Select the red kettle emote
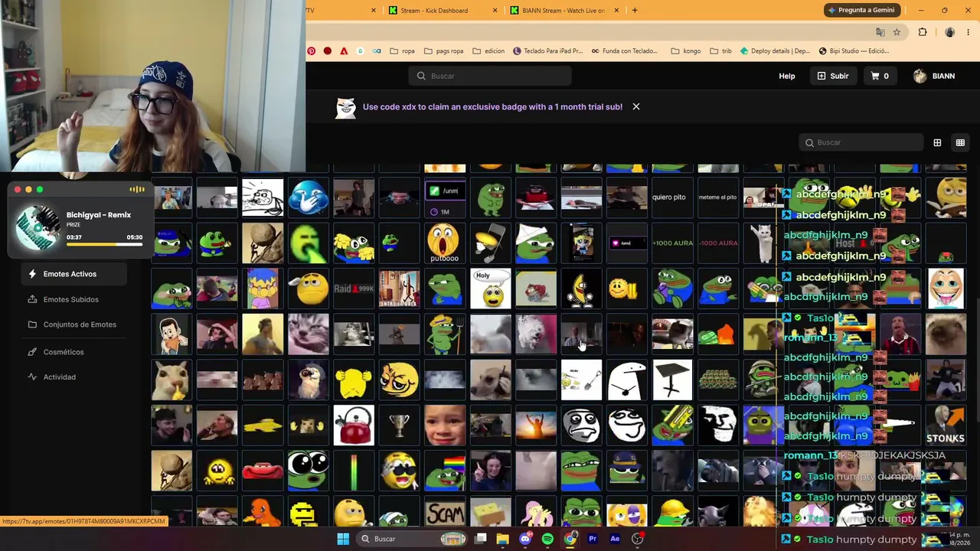The image size is (980, 551). pyautogui.click(x=354, y=425)
